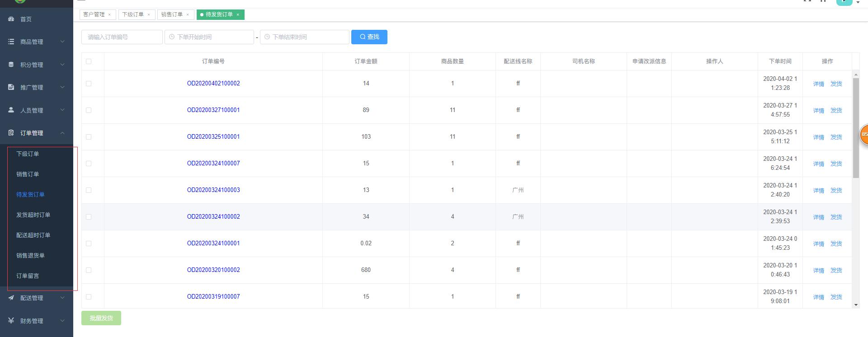Click the table's vertical scrollbar thumb

pyautogui.click(x=855, y=127)
